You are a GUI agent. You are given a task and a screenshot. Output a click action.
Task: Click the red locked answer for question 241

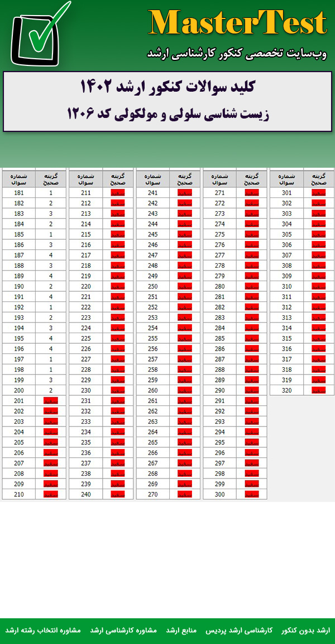coord(185,193)
